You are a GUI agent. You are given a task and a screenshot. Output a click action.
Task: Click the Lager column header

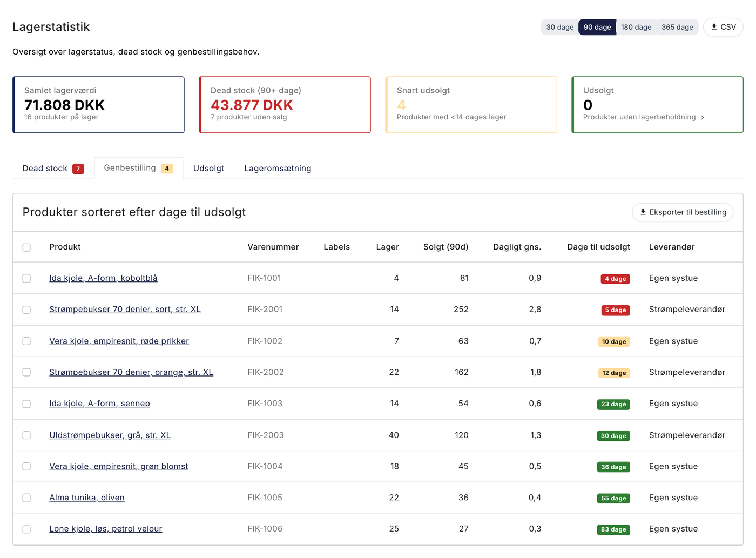click(387, 247)
